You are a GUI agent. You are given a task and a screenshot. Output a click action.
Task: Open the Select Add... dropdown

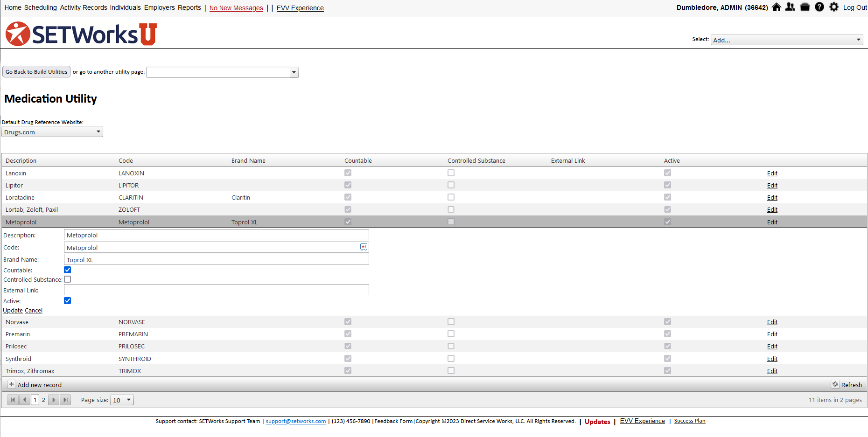[786, 40]
